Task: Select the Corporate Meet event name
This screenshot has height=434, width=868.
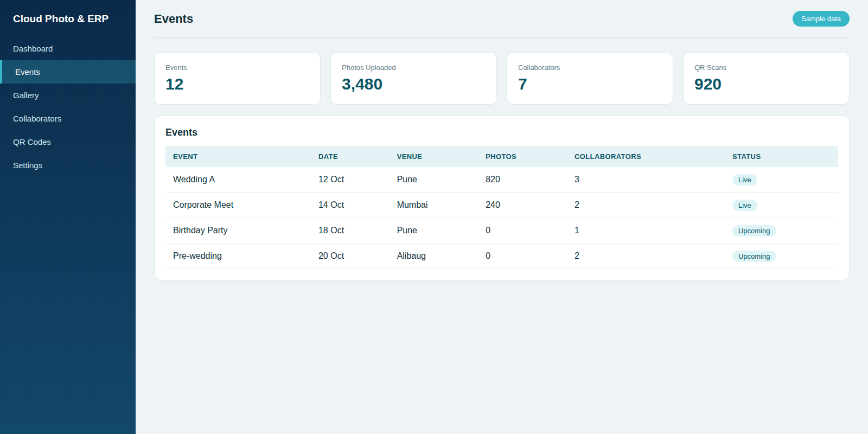Action: pyautogui.click(x=203, y=205)
